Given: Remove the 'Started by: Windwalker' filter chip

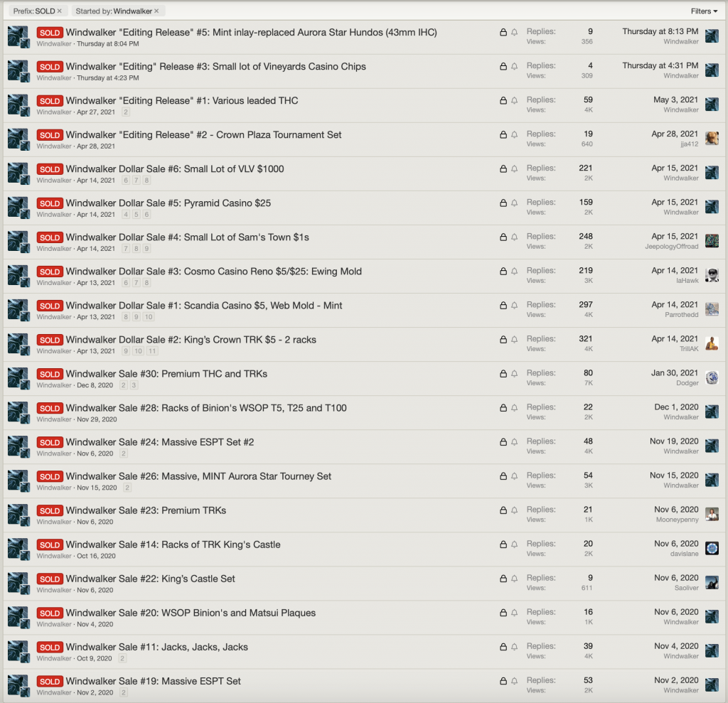Looking at the screenshot, I should (x=156, y=11).
